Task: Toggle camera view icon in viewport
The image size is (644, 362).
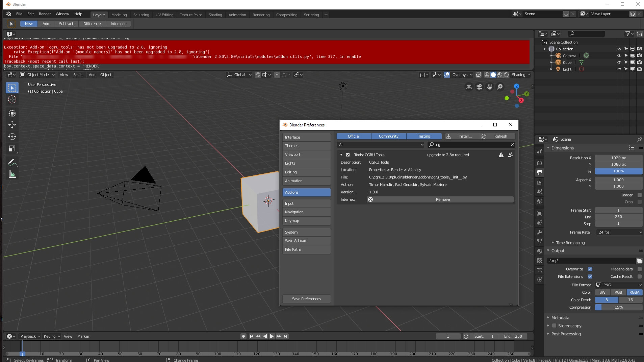Action: pos(479,87)
